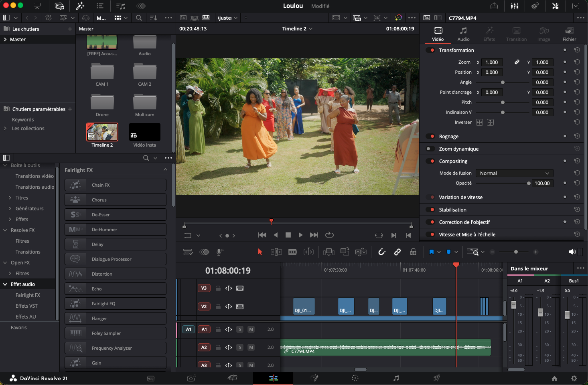Viewport: 588px width, 385px height.
Task: Select Effets VST in the toolbox
Action: pos(26,306)
